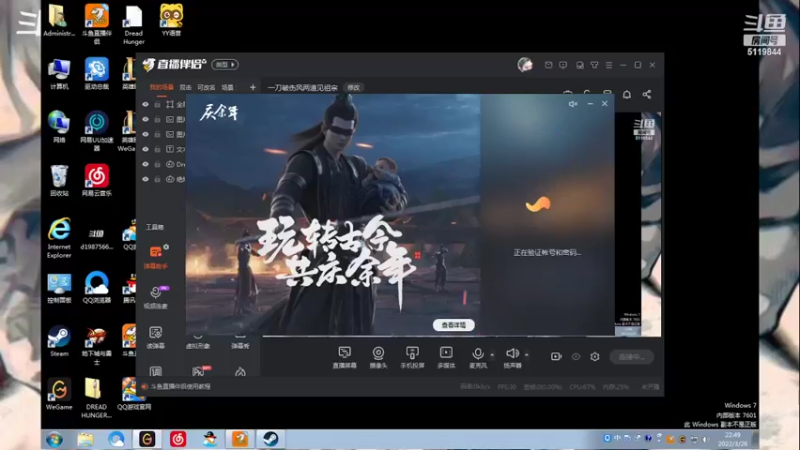Image resolution: width=800 pixels, height=450 pixels.
Task: Switch mode using pill beside logo
Action: pyautogui.click(x=225, y=65)
